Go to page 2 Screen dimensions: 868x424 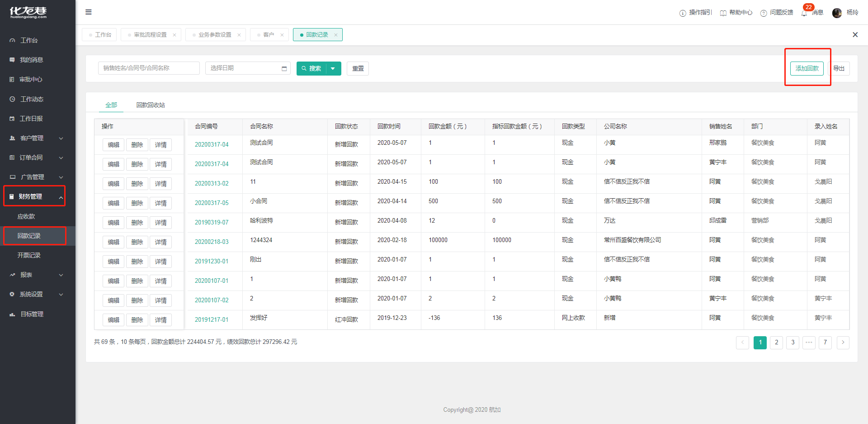click(x=777, y=343)
